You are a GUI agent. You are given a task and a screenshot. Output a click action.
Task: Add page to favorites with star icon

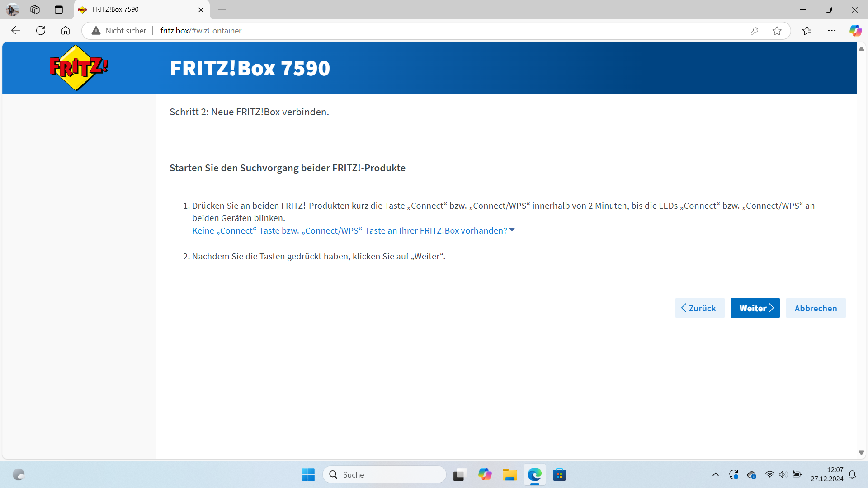point(777,31)
